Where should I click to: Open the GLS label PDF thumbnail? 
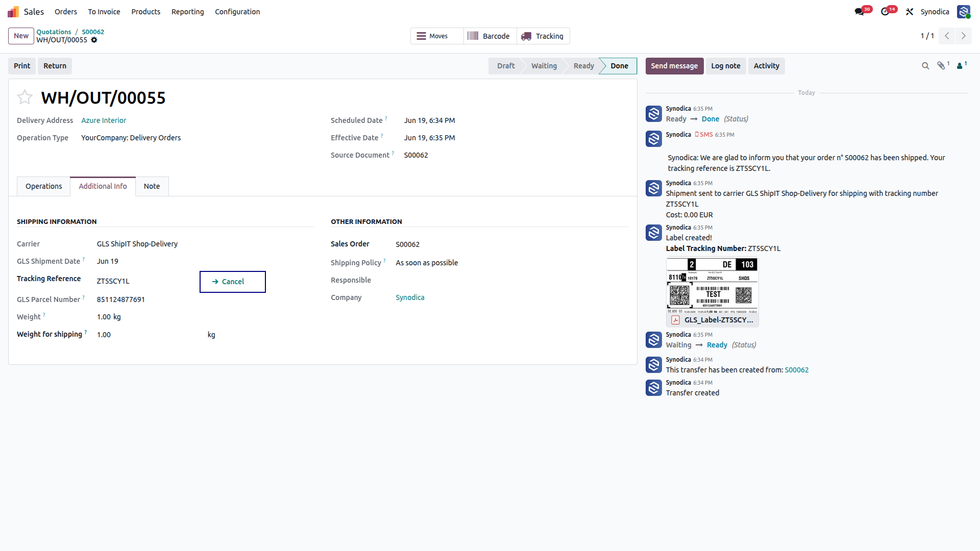click(x=712, y=292)
